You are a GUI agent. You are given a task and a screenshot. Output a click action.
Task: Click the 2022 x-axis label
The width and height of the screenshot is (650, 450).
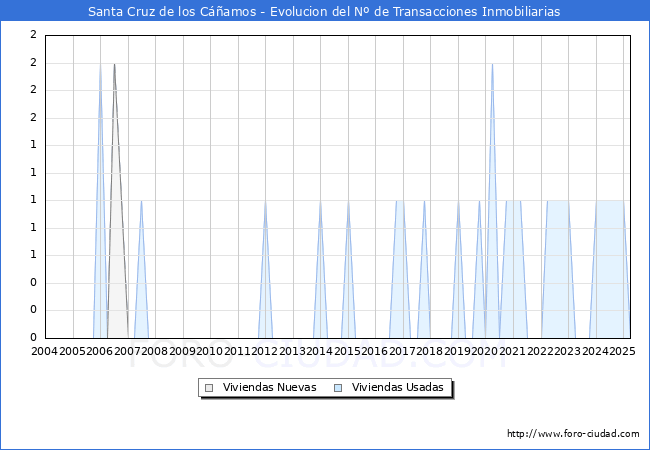tap(540, 351)
